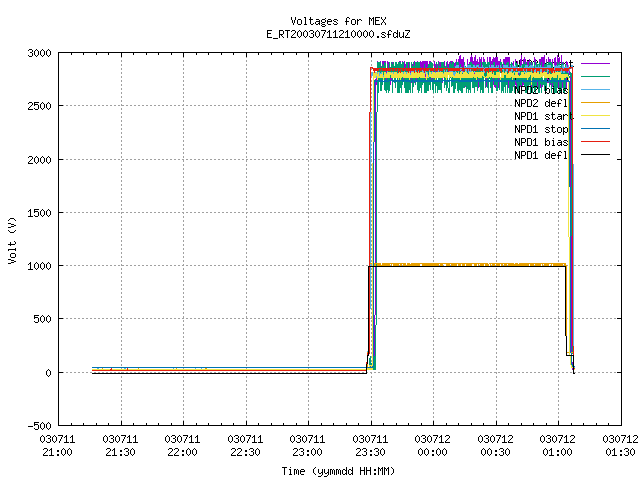Click the light blue NPD2 bias legend line

coord(595,89)
